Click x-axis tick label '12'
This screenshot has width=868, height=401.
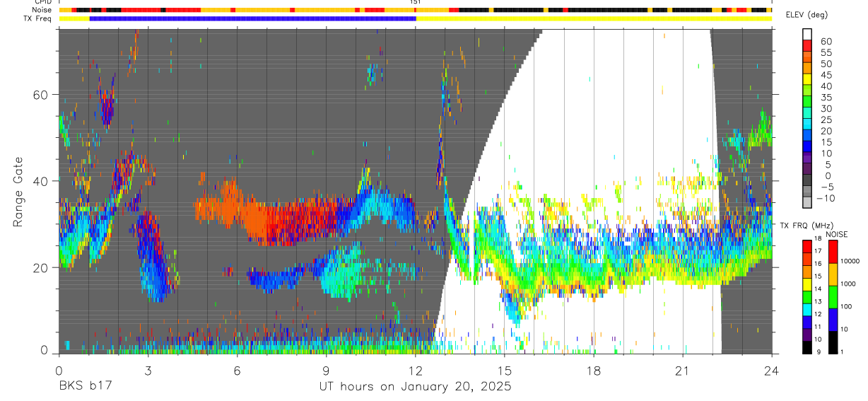tap(415, 371)
